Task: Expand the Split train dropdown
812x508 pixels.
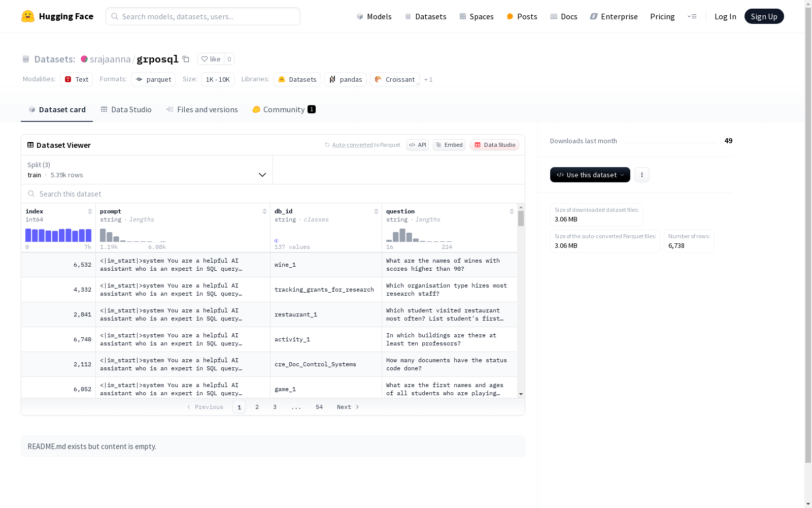Action: [147, 170]
